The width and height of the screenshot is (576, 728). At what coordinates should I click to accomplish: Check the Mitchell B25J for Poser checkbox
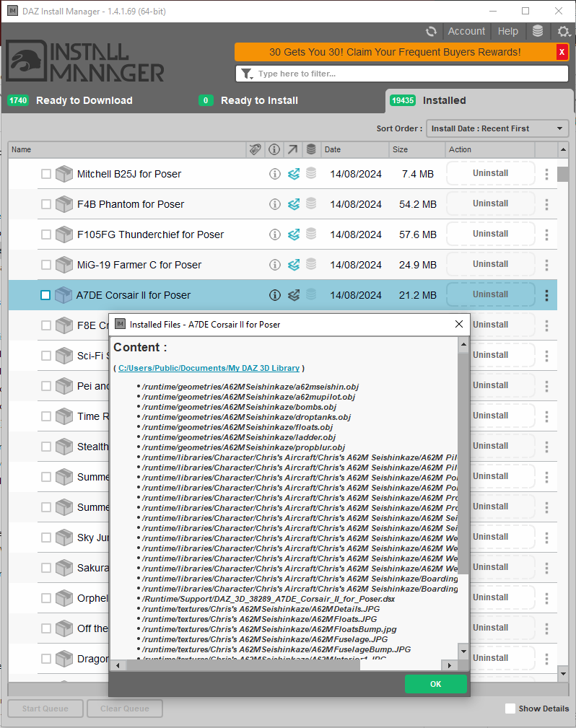click(x=46, y=174)
